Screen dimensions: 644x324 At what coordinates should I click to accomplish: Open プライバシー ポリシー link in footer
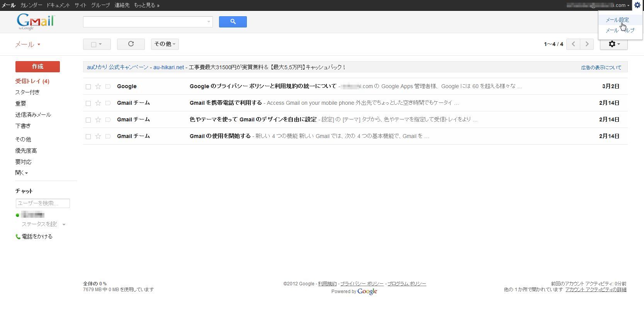click(x=362, y=284)
